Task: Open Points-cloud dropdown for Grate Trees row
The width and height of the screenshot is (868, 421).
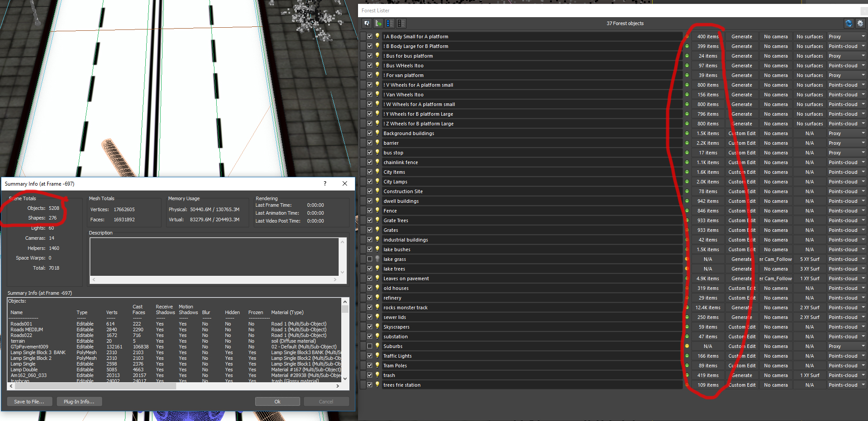Action: pos(846,220)
